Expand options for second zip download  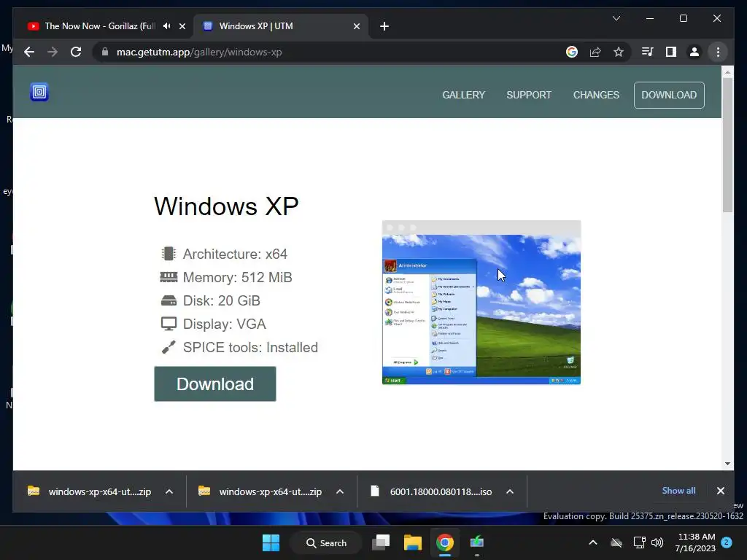pos(340,491)
